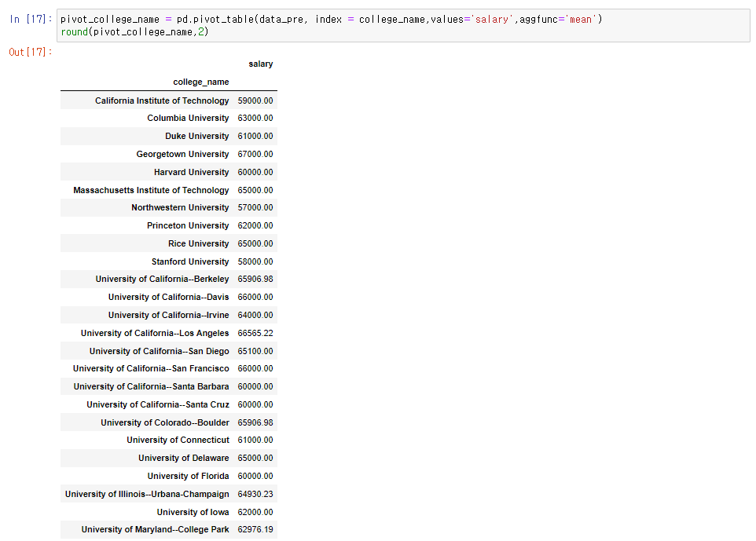This screenshot has width=756, height=541.
Task: Click the Boulder salary value 65906.98
Action: click(x=255, y=422)
